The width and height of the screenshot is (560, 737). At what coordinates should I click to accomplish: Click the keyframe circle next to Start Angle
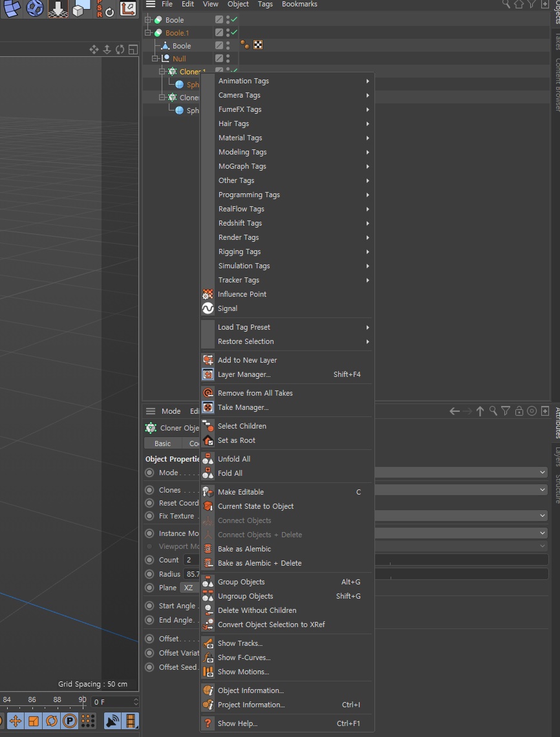(x=149, y=606)
